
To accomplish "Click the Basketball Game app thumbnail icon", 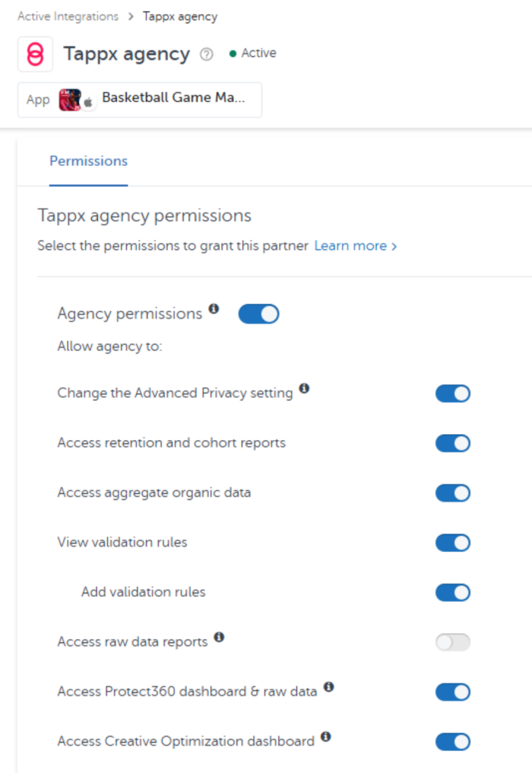I will click(x=70, y=100).
